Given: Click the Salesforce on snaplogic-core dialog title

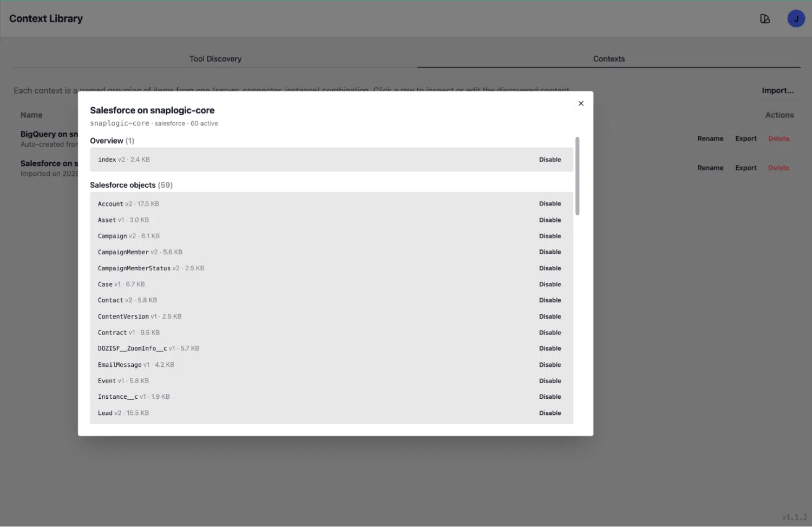Looking at the screenshot, I should click(x=152, y=110).
